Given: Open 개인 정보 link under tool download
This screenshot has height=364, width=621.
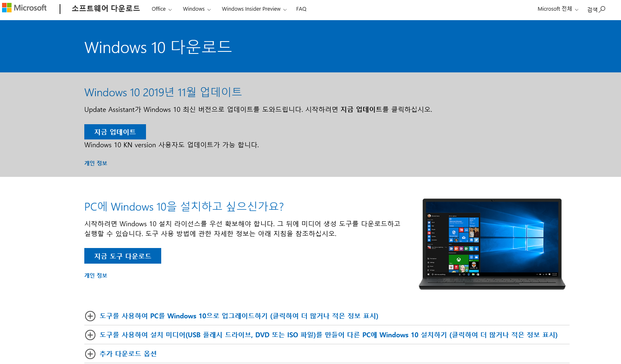Looking at the screenshot, I should 96,276.
